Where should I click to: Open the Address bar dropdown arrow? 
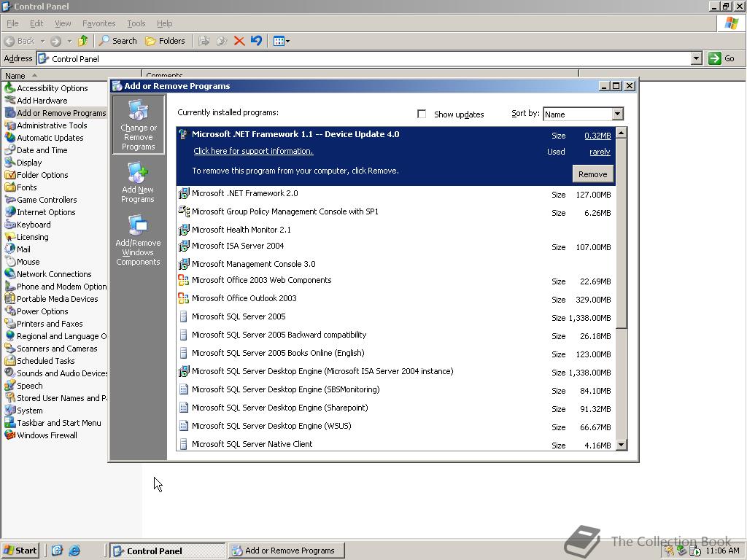pyautogui.click(x=696, y=58)
